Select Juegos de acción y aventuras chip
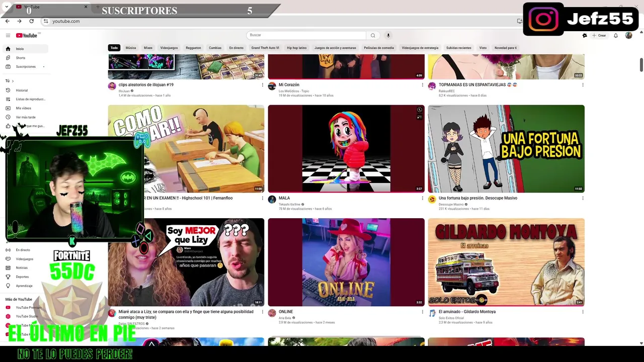The width and height of the screenshot is (644, 362). point(335,48)
